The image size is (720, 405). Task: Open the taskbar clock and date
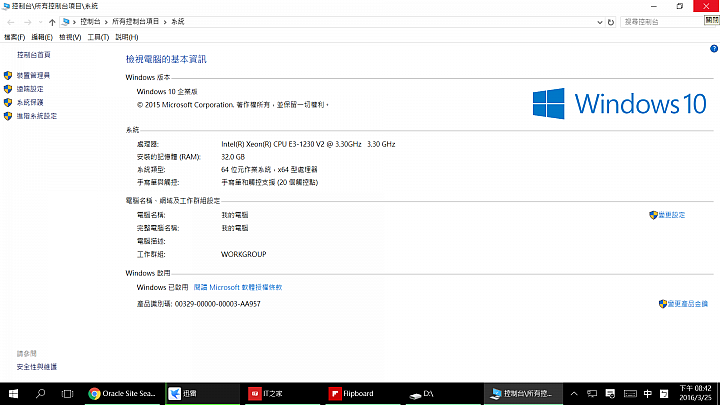(x=695, y=393)
